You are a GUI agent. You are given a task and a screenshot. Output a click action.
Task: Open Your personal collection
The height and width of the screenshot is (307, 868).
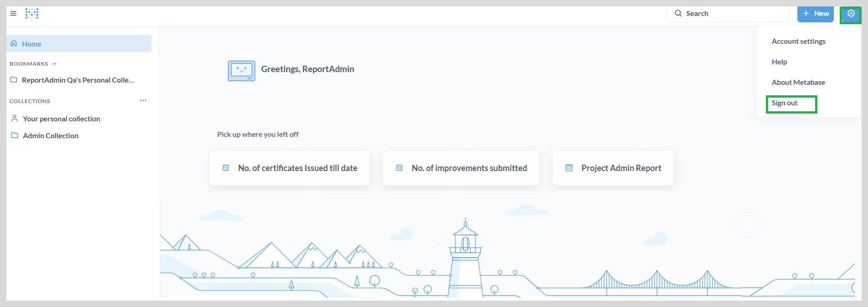[x=62, y=119]
